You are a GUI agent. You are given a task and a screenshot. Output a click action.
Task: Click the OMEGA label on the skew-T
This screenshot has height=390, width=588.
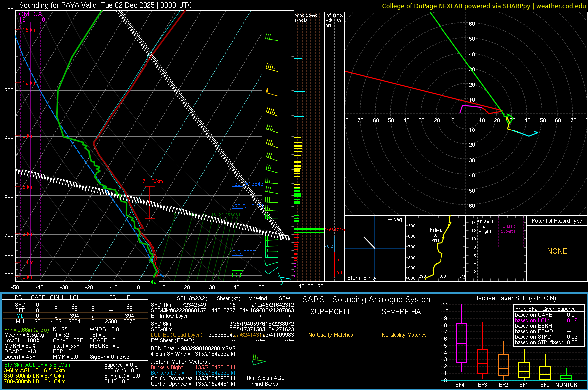pyautogui.click(x=31, y=14)
